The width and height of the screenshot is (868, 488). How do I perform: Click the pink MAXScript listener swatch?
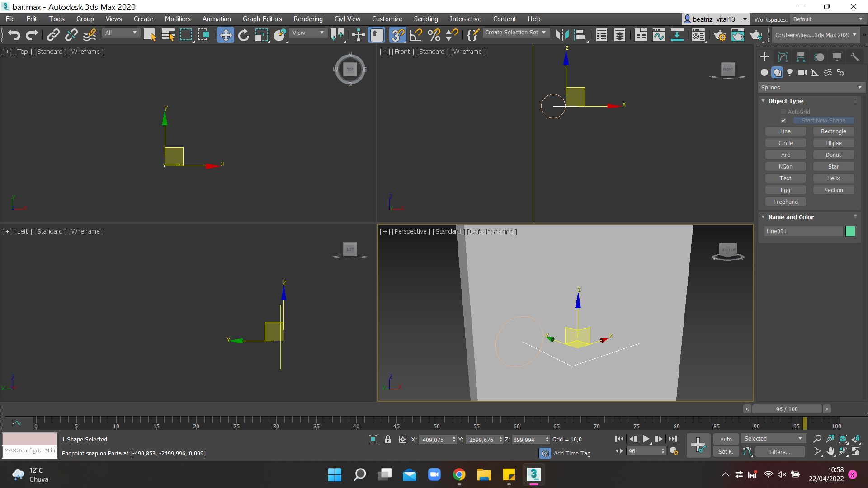30,439
